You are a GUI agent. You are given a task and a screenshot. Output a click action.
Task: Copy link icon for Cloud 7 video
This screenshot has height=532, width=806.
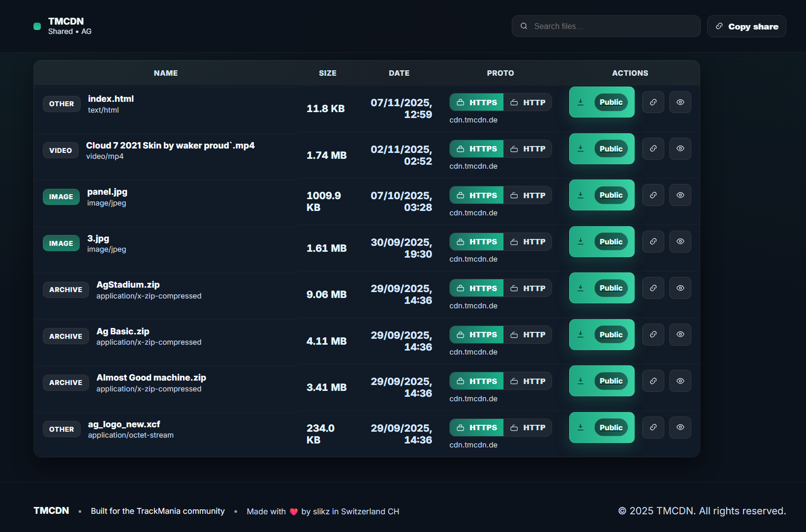(x=653, y=148)
